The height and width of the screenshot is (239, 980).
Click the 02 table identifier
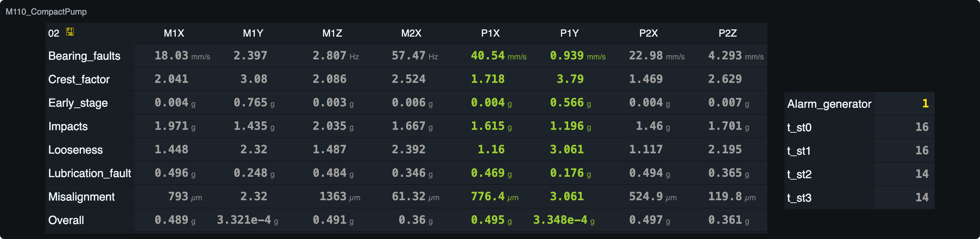[54, 33]
